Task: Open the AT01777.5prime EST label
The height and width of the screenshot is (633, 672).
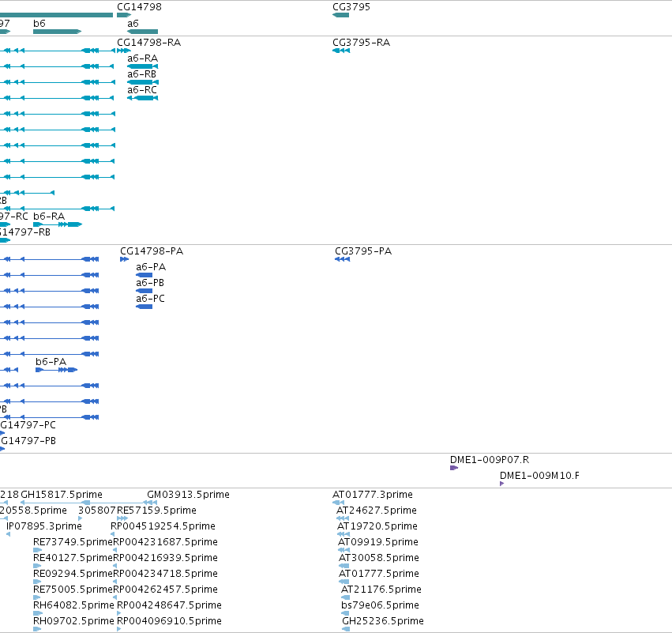Action: tap(379, 575)
